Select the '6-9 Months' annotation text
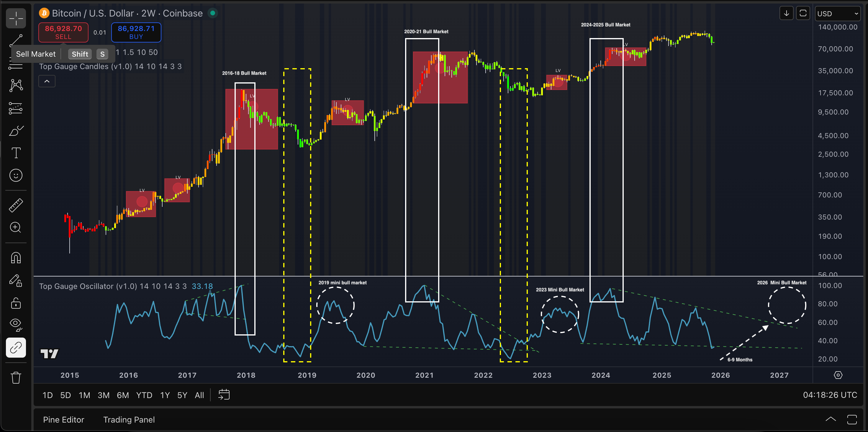This screenshot has width=868, height=432. pyautogui.click(x=740, y=359)
